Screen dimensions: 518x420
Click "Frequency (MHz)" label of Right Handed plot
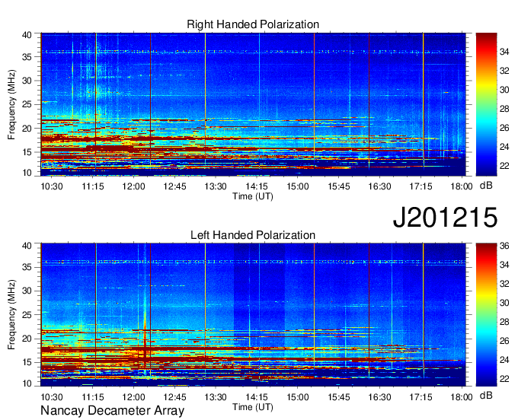pyautogui.click(x=11, y=104)
